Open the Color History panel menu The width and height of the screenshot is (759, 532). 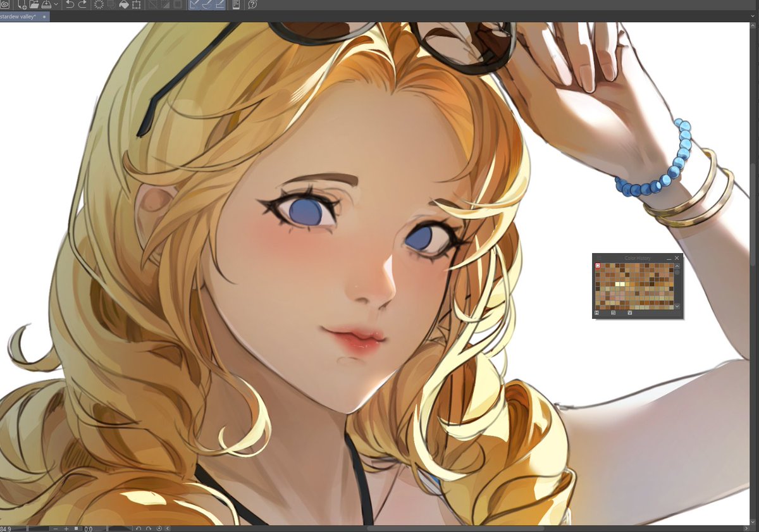(599, 257)
